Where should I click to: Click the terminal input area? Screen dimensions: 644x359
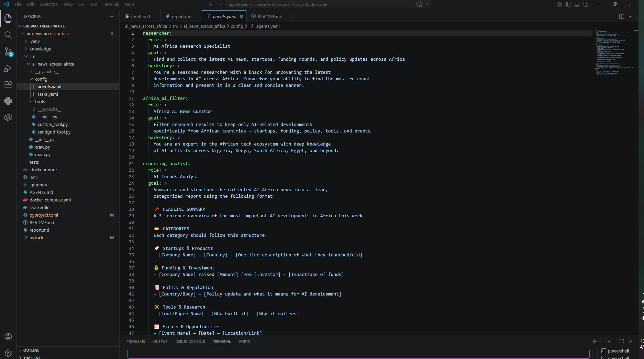pos(358,354)
